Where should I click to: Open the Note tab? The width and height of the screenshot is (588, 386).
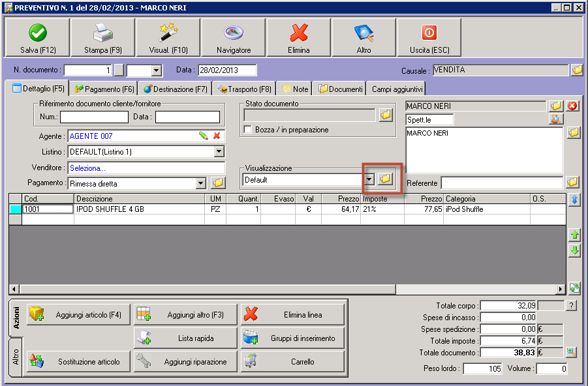coord(295,89)
